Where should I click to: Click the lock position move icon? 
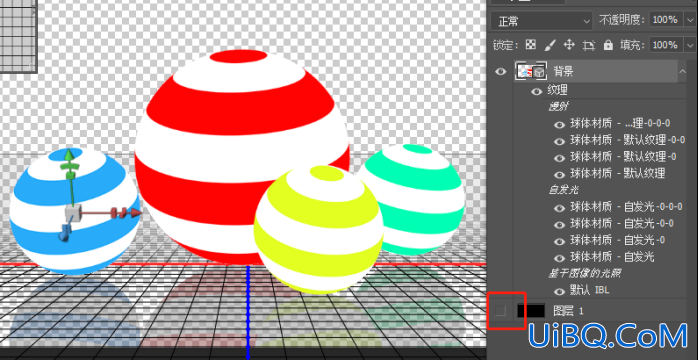[569, 45]
